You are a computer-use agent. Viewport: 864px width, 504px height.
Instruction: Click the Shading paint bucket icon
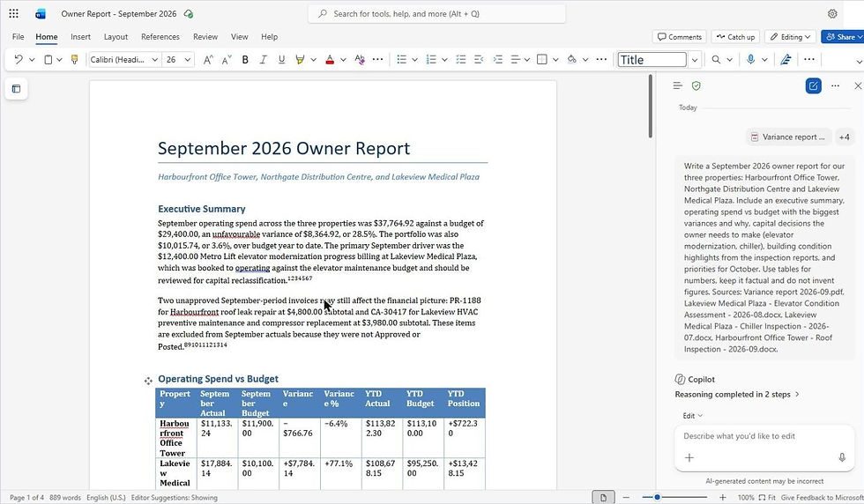point(572,60)
